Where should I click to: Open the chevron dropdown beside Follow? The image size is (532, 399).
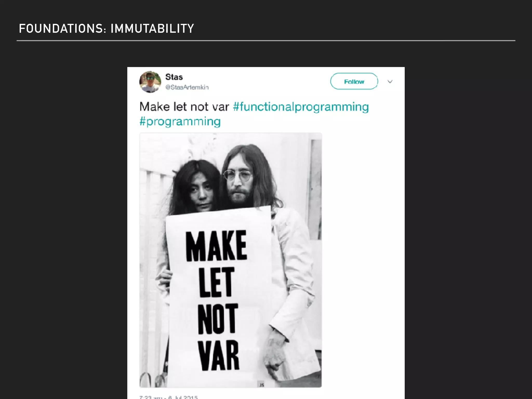point(390,82)
